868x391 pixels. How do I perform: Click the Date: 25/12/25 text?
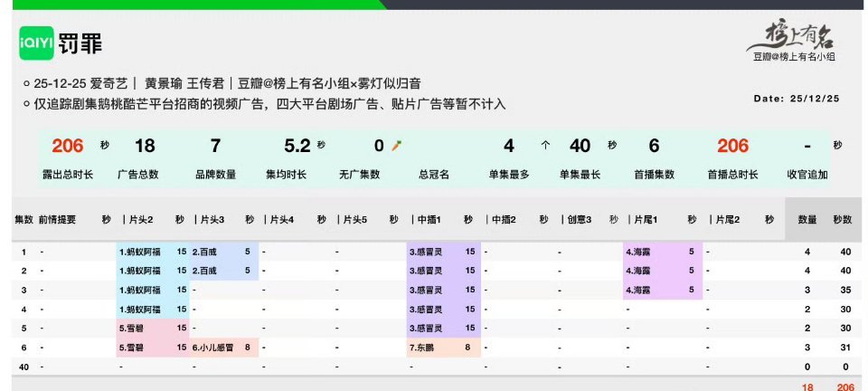tap(797, 99)
